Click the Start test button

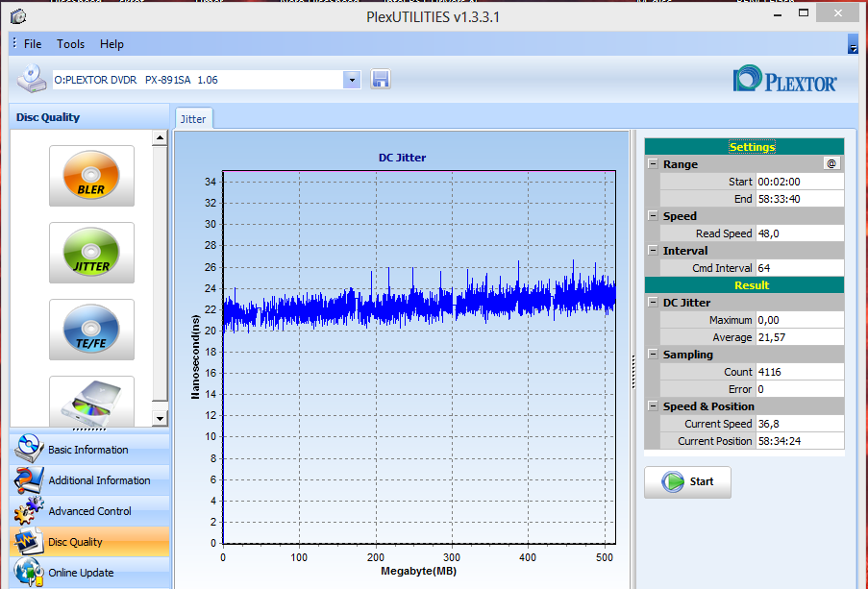coord(687,482)
